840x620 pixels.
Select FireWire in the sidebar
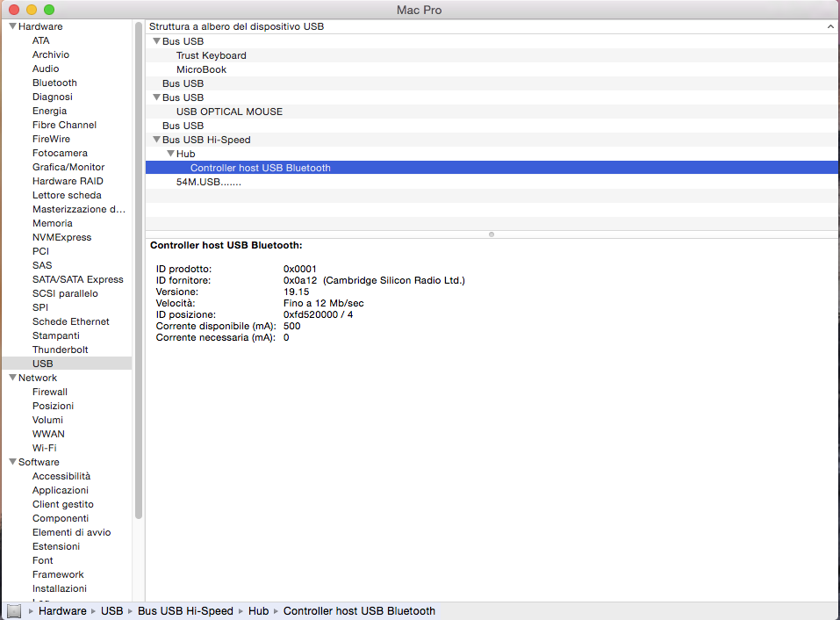pos(51,139)
